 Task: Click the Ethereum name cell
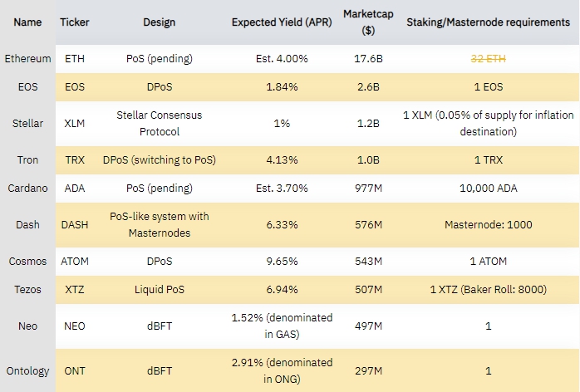(27, 59)
